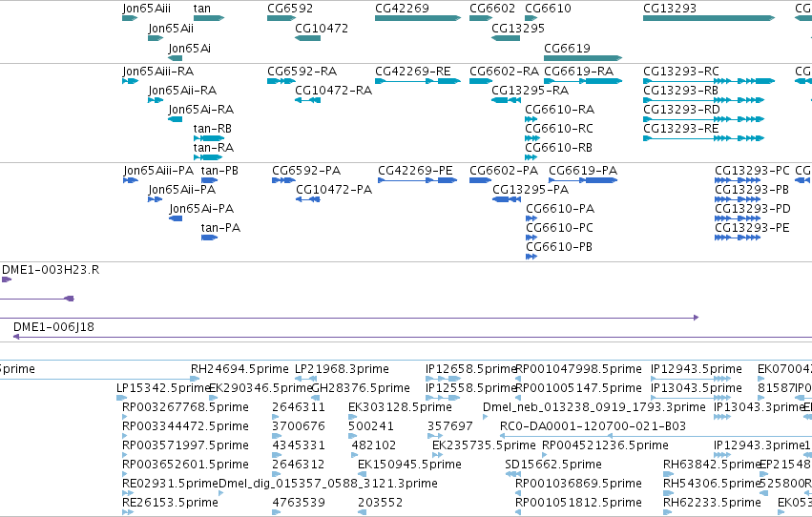Image resolution: width=812 pixels, height=517 pixels.
Task: Select the CG10472 gene label
Action: pyautogui.click(x=321, y=29)
